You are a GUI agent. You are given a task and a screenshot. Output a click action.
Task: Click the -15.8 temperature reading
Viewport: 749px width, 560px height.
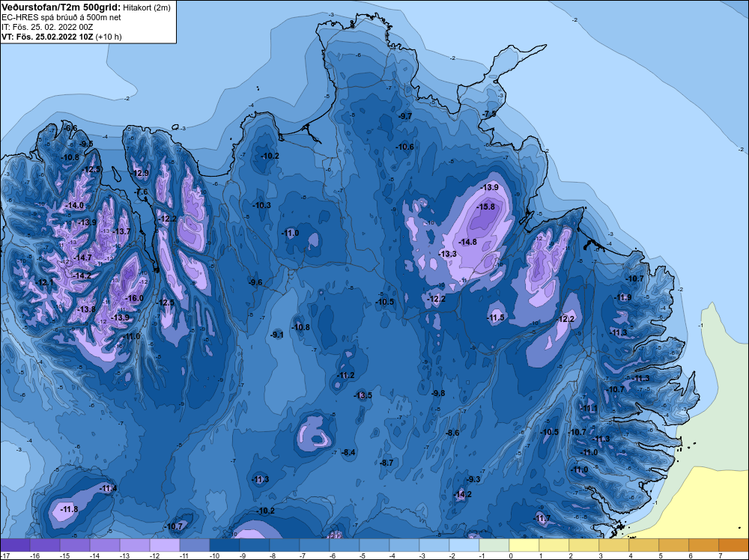pos(485,207)
